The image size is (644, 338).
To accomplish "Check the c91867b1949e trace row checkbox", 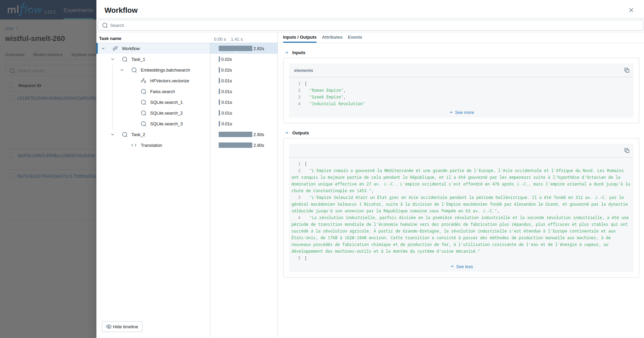I will (10, 98).
